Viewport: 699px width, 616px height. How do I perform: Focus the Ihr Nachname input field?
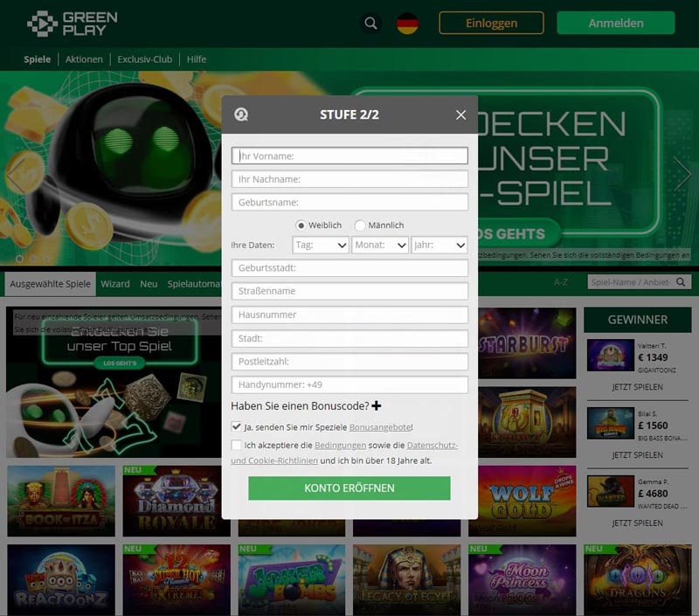pos(349,179)
